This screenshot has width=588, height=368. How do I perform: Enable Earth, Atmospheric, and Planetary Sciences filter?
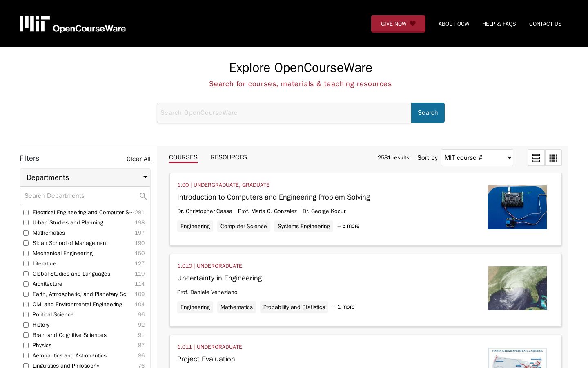[26, 294]
